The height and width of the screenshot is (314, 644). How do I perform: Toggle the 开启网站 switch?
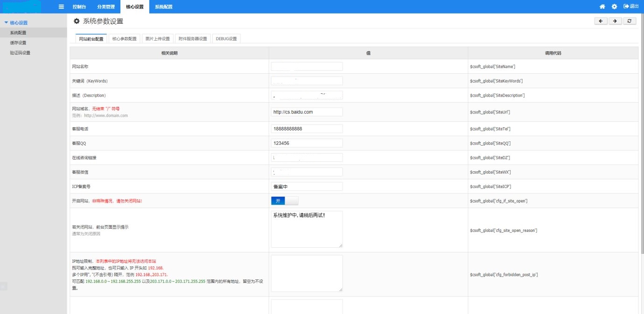click(285, 201)
